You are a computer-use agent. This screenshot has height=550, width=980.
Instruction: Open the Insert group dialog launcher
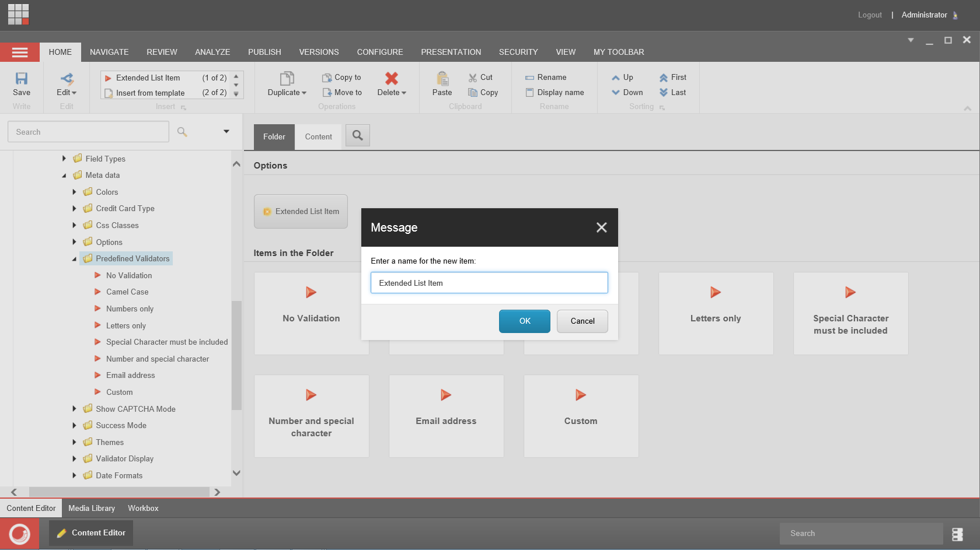(183, 107)
